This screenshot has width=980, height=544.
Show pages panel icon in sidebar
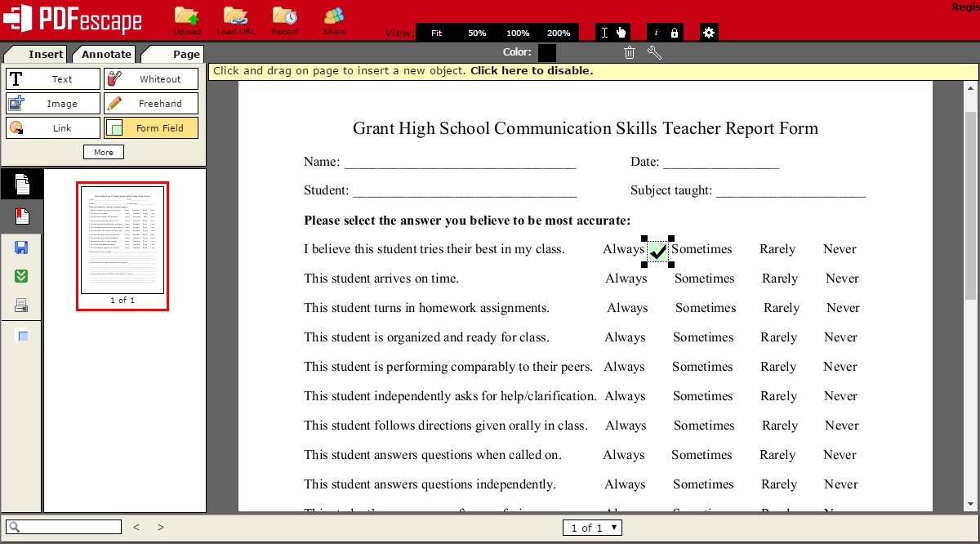(x=23, y=185)
